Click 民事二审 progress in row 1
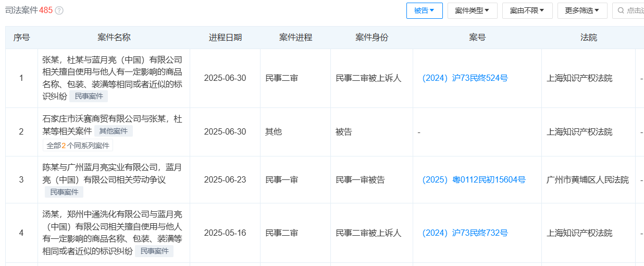 (x=282, y=78)
